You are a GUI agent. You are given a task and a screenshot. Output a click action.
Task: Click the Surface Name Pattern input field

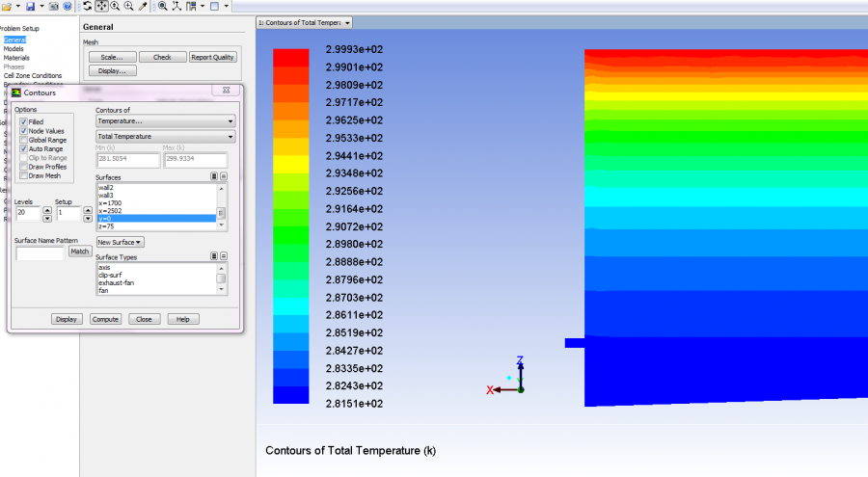[40, 252]
